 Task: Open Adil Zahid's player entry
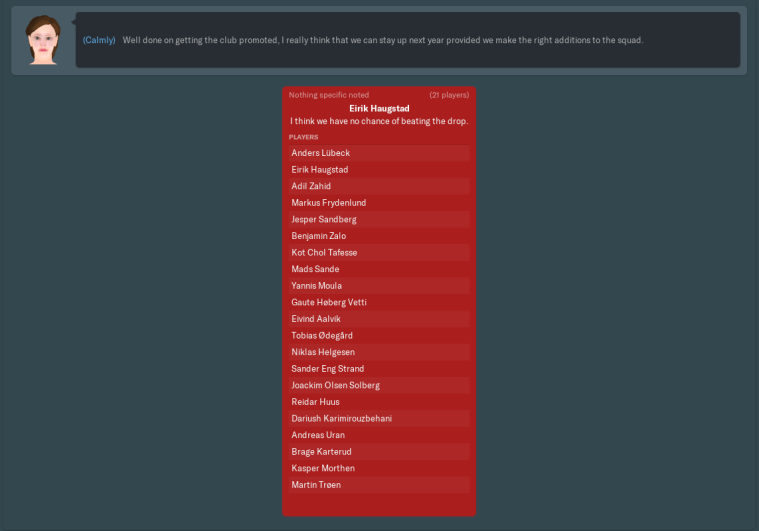pos(311,186)
